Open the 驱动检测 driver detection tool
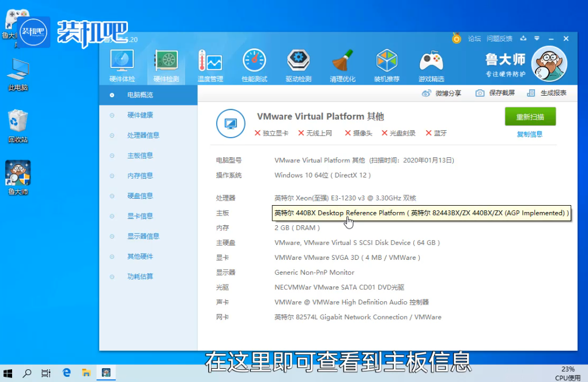Screen dimensions: 588x382 click(x=299, y=63)
